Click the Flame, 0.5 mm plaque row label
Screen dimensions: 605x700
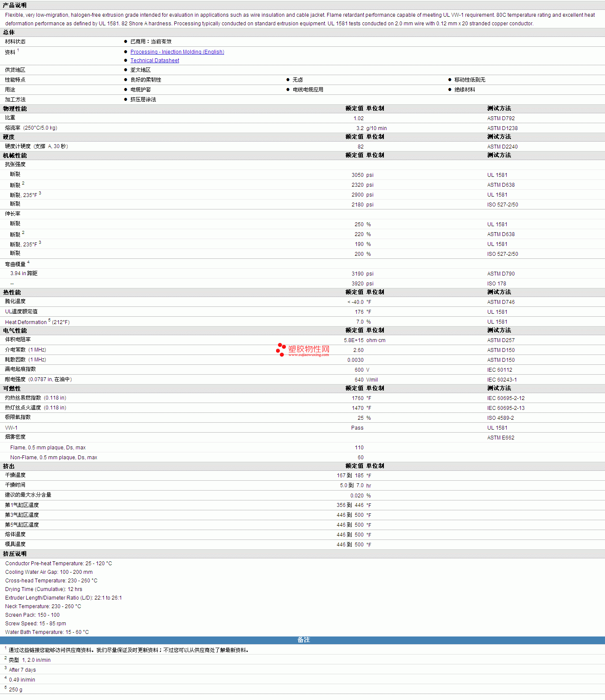point(48,448)
